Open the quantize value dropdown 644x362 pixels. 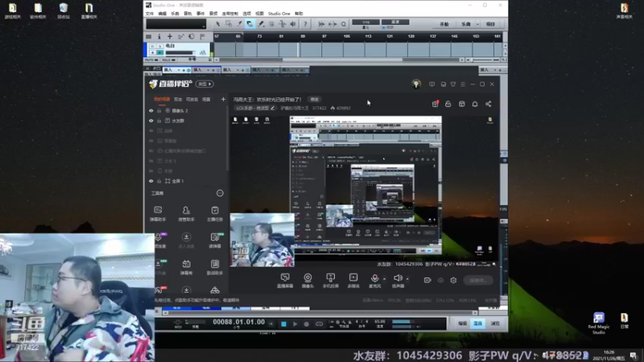[365, 23]
